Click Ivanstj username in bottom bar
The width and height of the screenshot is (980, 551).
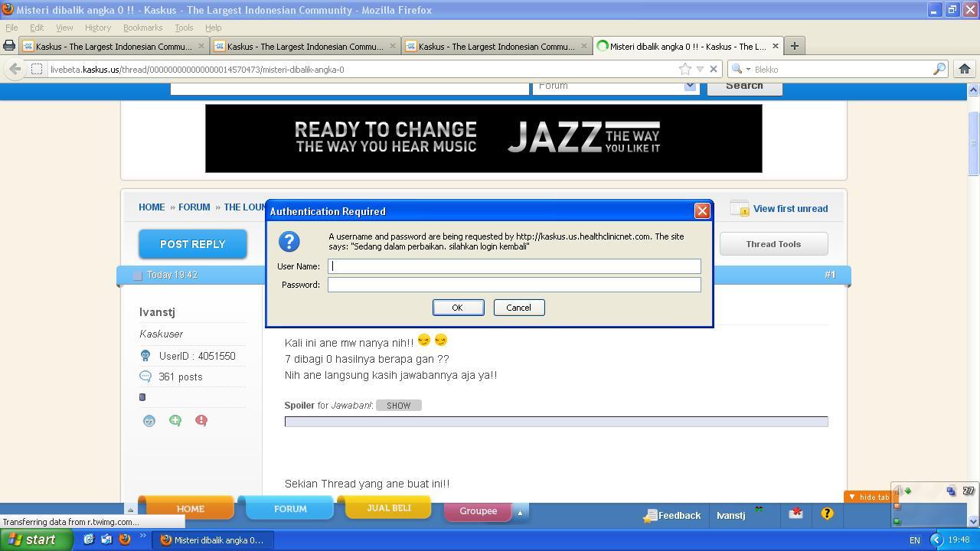click(x=730, y=516)
